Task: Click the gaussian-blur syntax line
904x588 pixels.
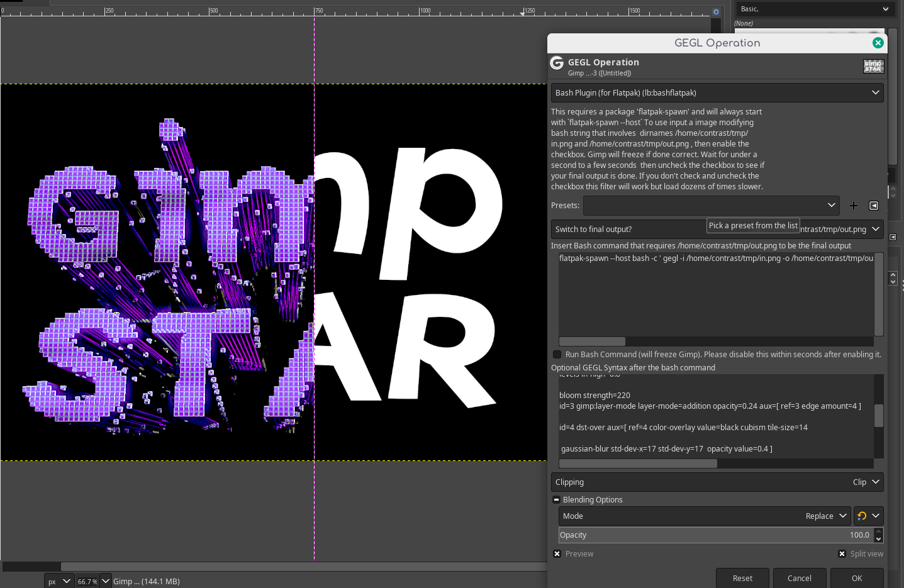Action: pos(666,449)
